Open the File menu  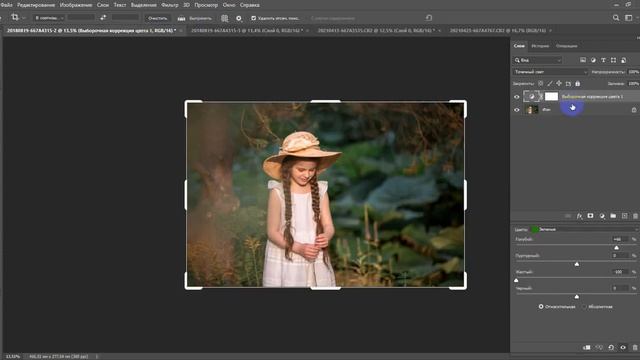click(x=6, y=5)
